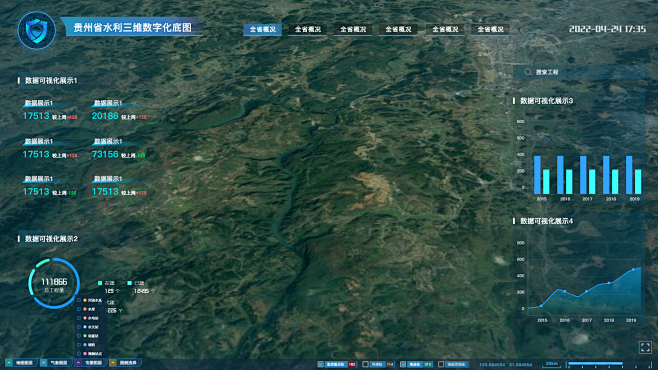Expand the teal layer menu in the bottom bar
Image resolution: width=658 pixels, height=370 pixels.
[9, 362]
